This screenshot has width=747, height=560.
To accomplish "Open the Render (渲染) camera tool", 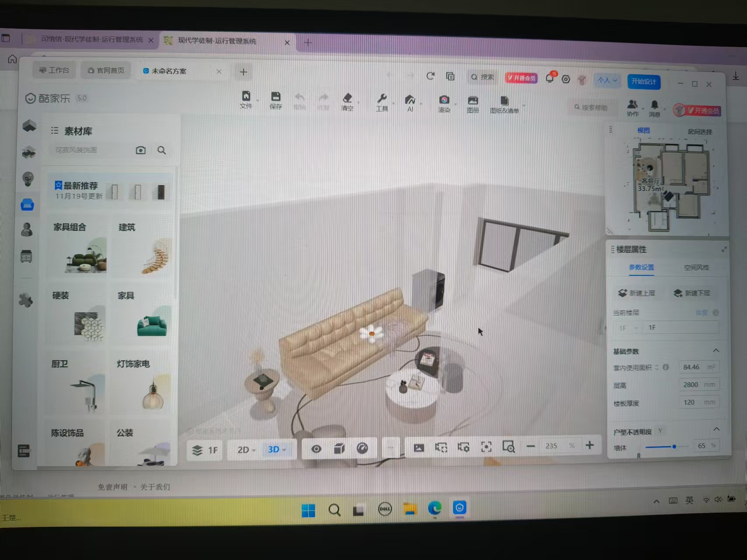I will (x=444, y=103).
